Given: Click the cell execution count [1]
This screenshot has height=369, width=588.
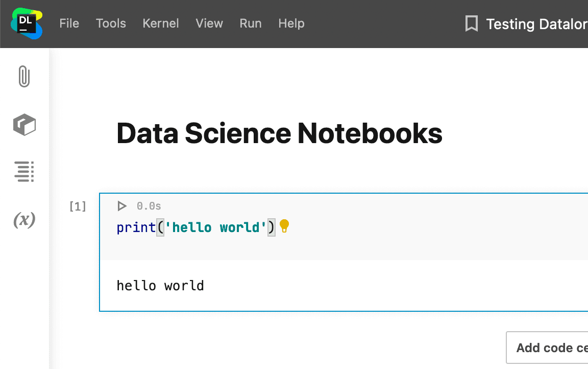Looking at the screenshot, I should [x=78, y=206].
